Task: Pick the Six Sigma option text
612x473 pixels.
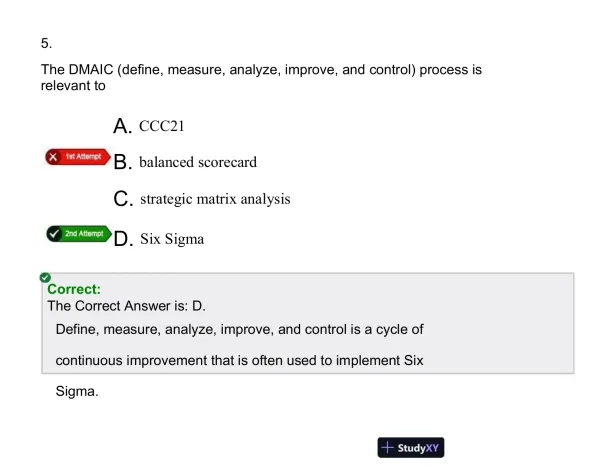Action: click(172, 238)
